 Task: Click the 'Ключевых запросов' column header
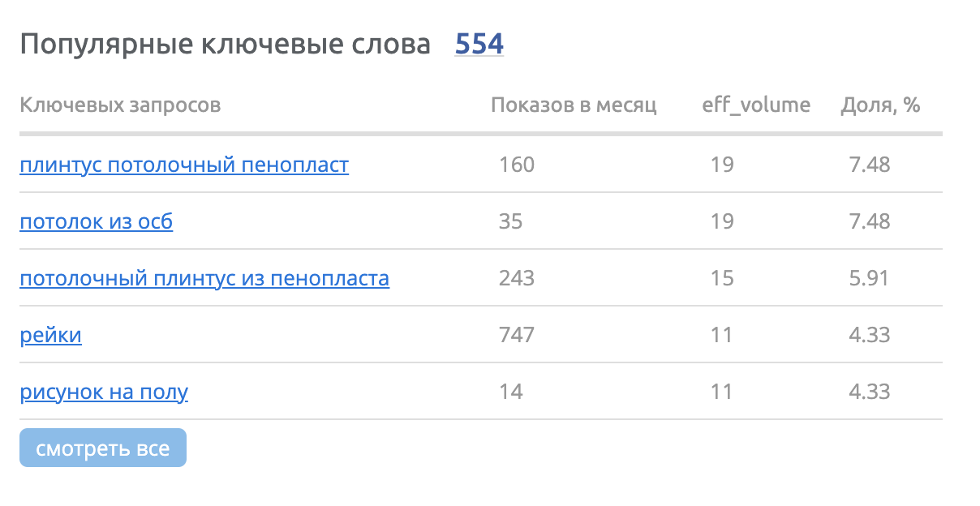point(120,105)
